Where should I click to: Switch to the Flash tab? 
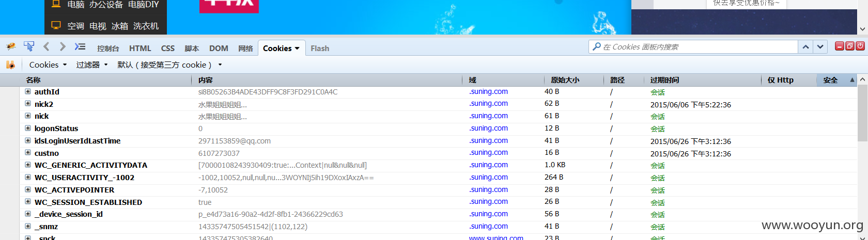320,48
